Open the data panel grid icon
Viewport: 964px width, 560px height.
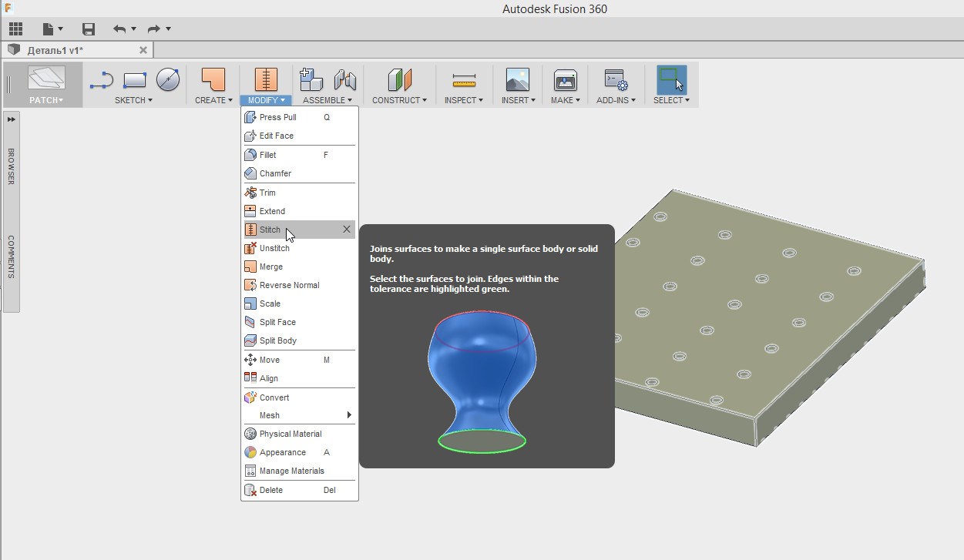(15, 29)
